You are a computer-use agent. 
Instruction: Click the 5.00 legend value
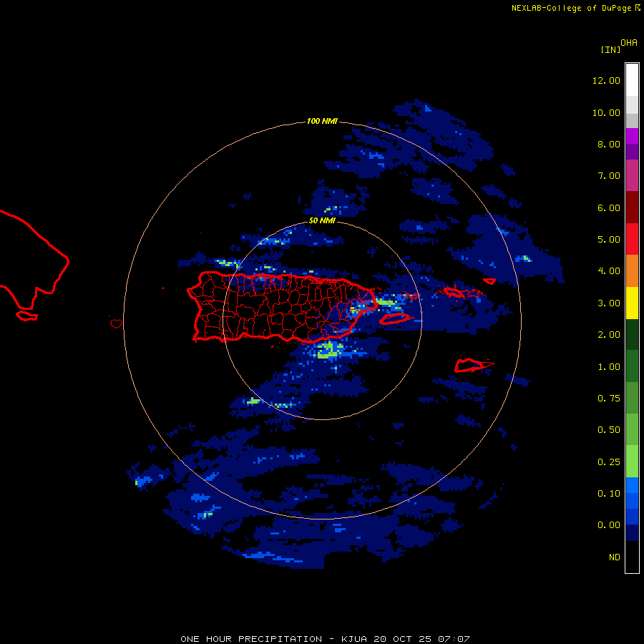tap(609, 240)
